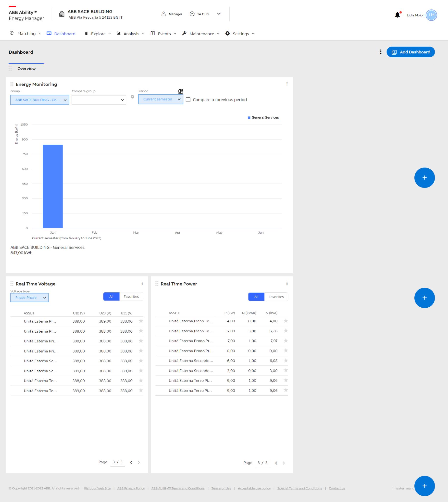Click the Real Time Power drag handle
The height and width of the screenshot is (502, 448).
pyautogui.click(x=157, y=284)
